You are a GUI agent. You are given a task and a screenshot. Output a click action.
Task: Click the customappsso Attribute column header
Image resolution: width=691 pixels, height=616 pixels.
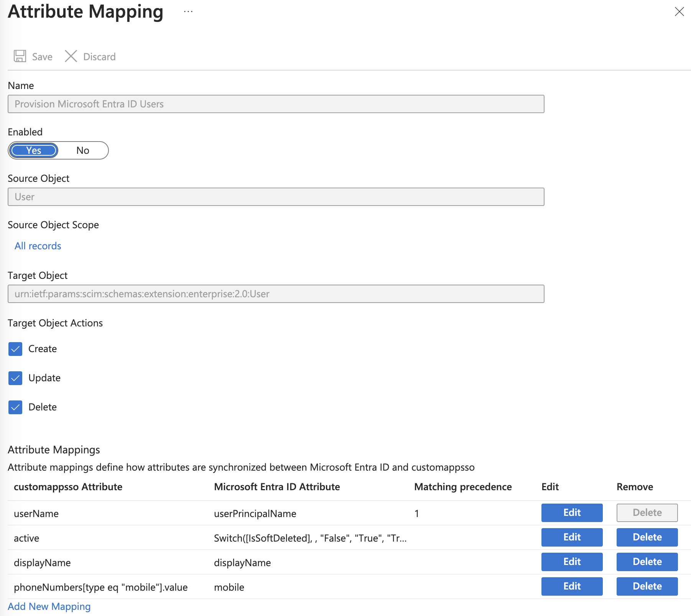(68, 487)
